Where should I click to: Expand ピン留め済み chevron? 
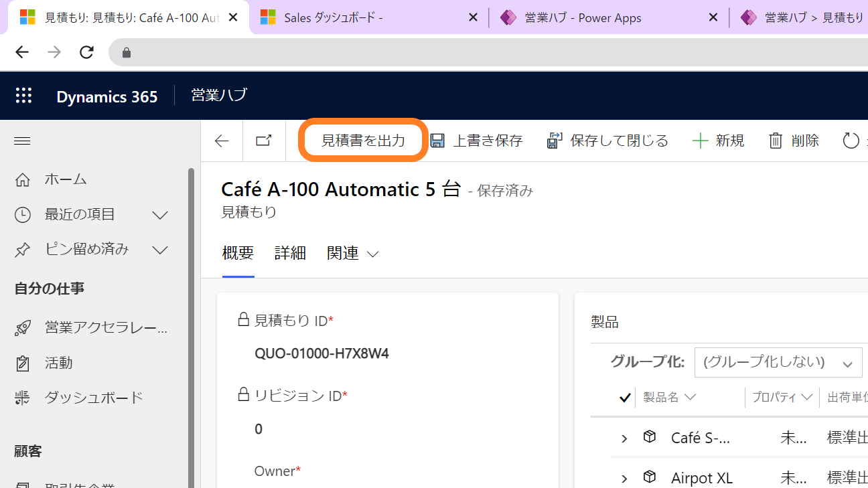click(160, 250)
